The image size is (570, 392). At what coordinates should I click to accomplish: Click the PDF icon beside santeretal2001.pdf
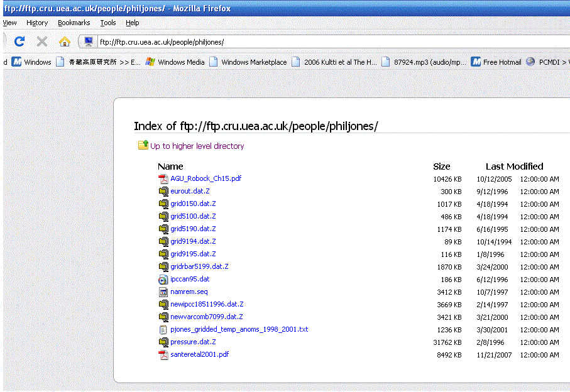click(x=163, y=354)
